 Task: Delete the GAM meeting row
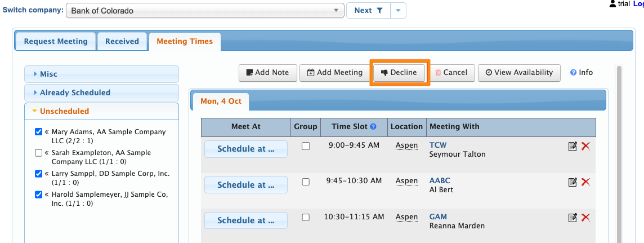(x=585, y=217)
